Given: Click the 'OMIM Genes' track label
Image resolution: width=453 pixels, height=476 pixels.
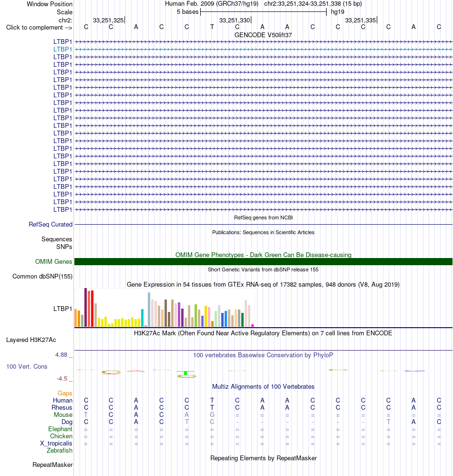Looking at the screenshot, I should [54, 262].
